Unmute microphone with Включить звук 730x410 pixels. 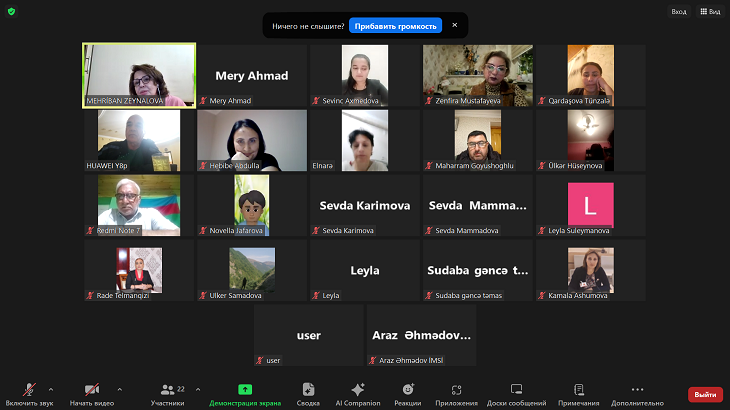click(30, 391)
